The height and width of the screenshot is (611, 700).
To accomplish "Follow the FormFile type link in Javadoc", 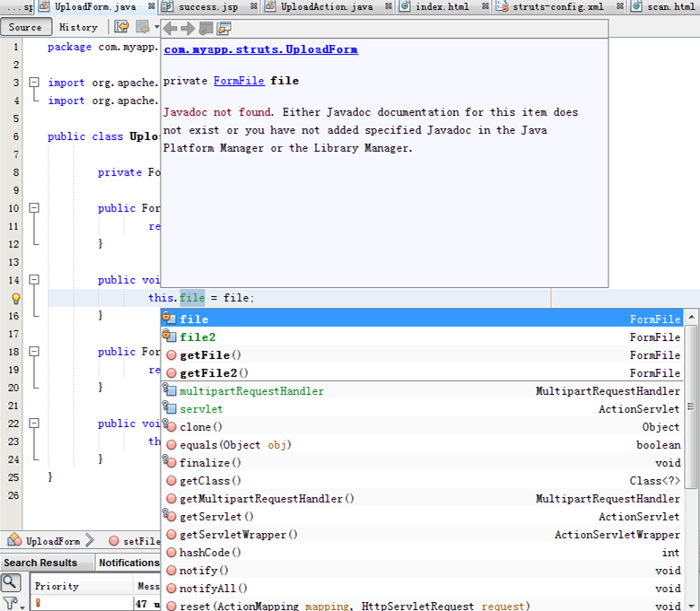I will point(239,81).
